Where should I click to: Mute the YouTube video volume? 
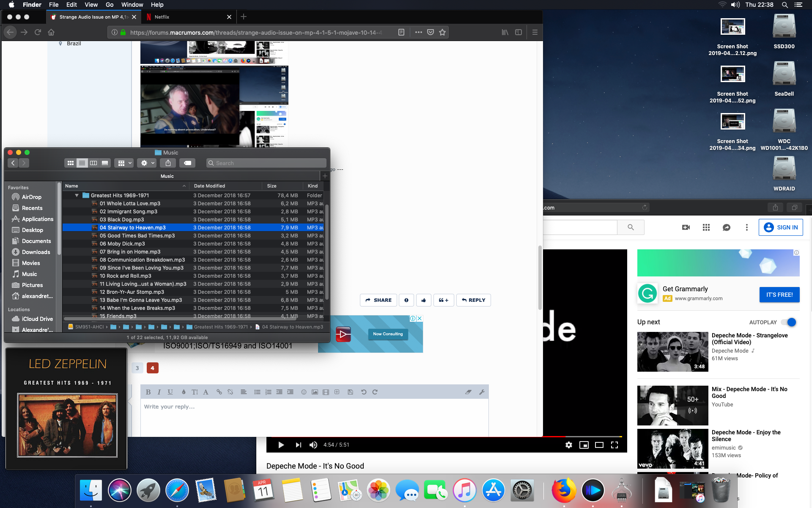[x=313, y=445]
